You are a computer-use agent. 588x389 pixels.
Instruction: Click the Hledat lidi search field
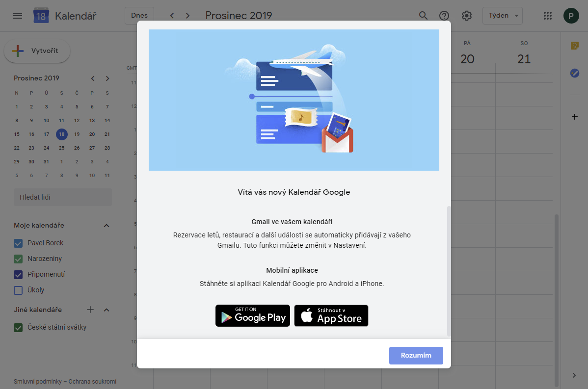pos(63,197)
